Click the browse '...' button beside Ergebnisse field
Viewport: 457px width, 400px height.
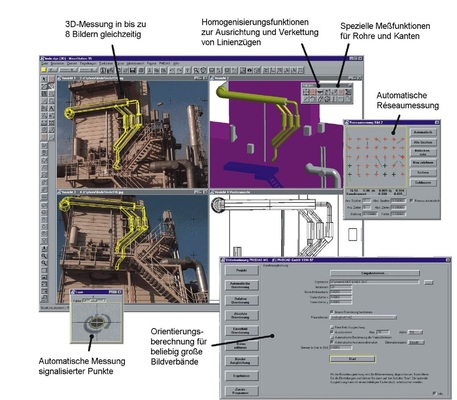pyautogui.click(x=428, y=282)
